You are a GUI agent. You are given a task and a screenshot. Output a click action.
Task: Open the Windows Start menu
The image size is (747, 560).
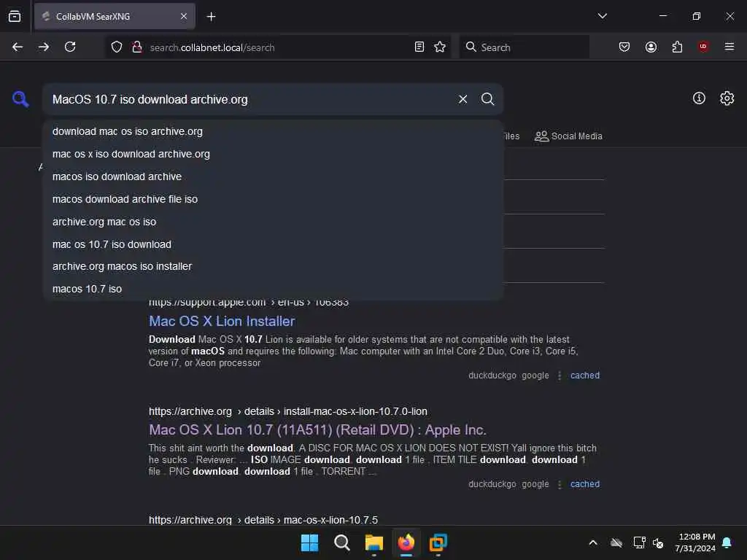[x=309, y=542]
